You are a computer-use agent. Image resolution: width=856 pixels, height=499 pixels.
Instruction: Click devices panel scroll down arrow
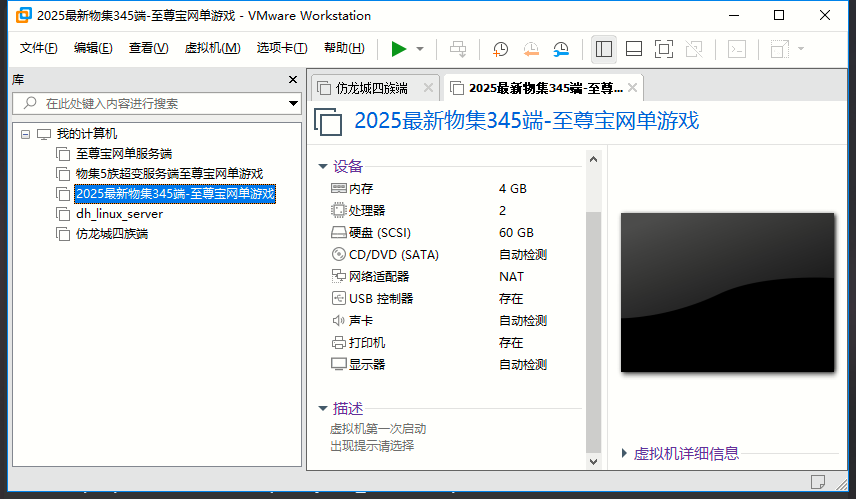[x=593, y=462]
